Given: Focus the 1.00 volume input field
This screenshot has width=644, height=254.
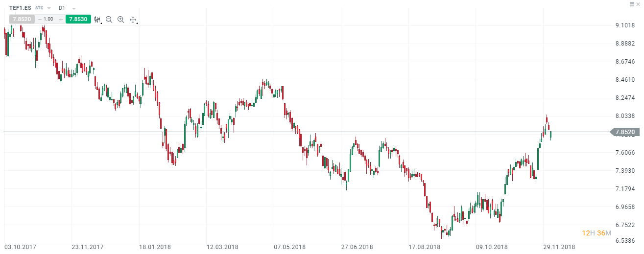Looking at the screenshot, I should [49, 19].
